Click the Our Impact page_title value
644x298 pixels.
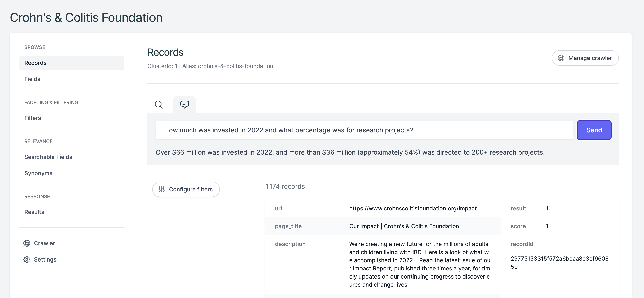[404, 226]
